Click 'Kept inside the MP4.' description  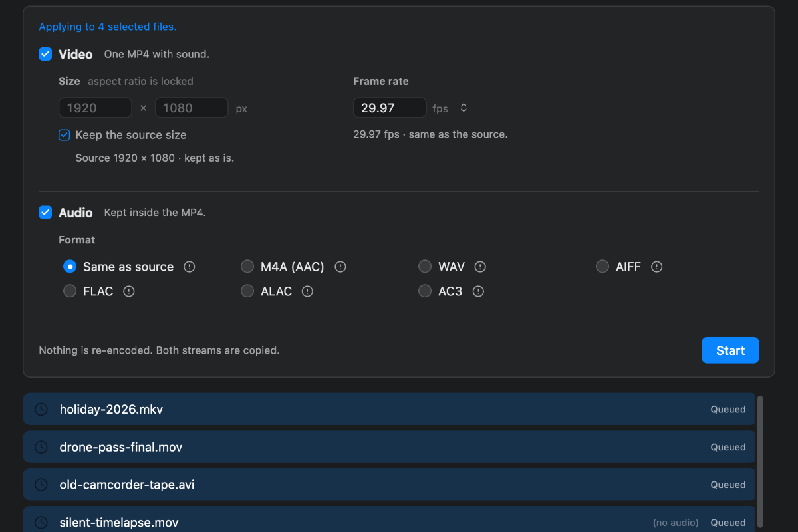155,213
